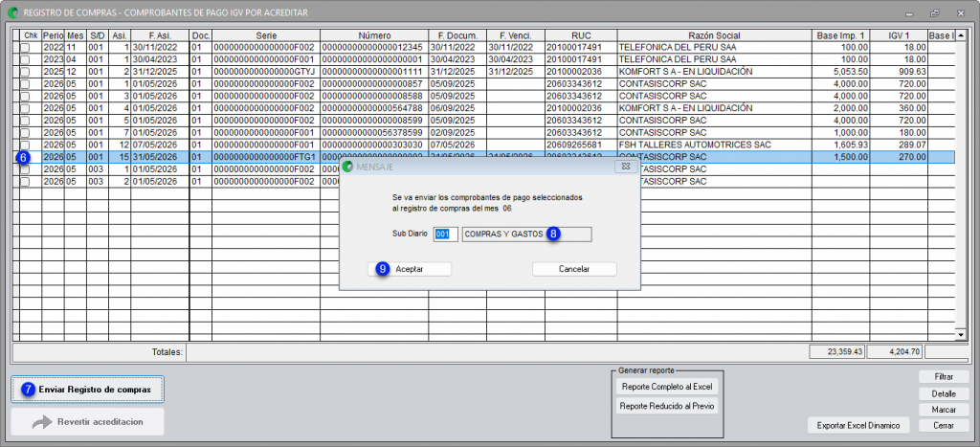The image size is (980, 447).
Task: Click the F. Asi. column header
Action: point(160,35)
